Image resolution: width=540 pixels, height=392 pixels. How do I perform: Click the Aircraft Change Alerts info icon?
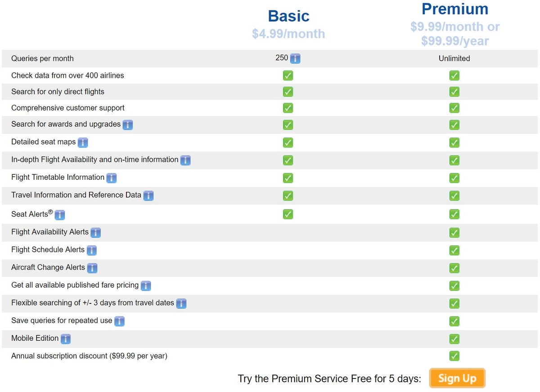[92, 267]
